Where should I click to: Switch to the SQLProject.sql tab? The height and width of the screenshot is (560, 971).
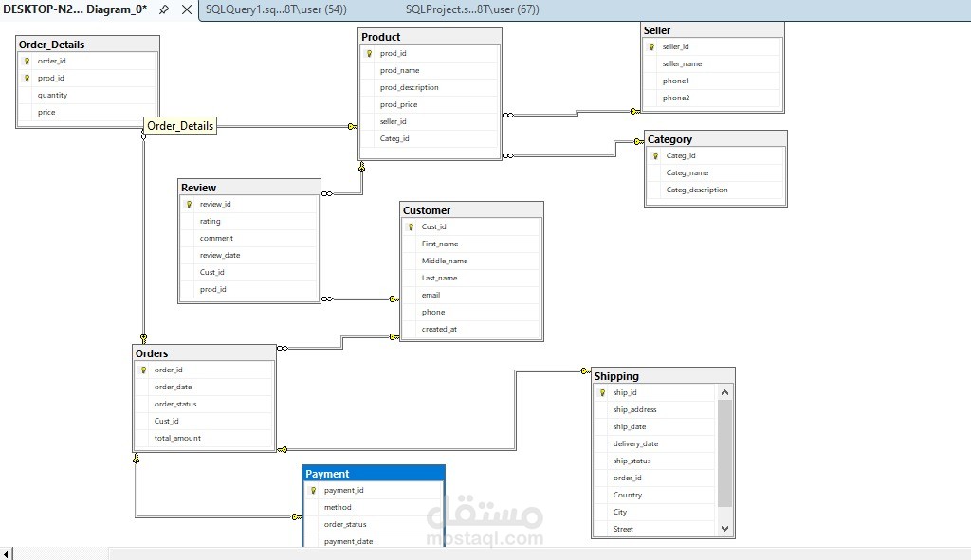(472, 9)
